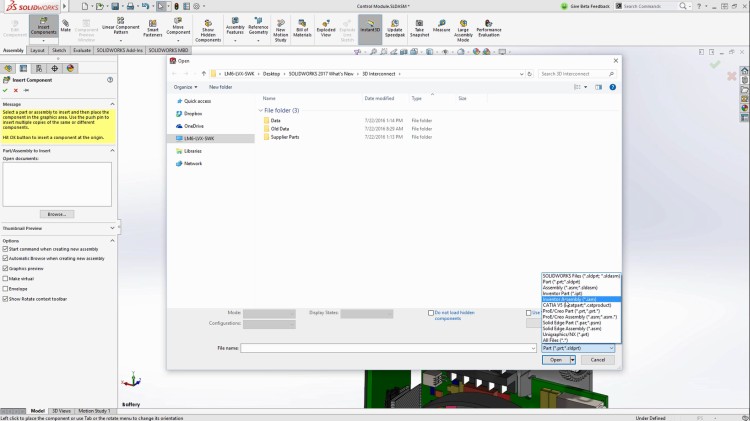This screenshot has height=421, width=750.
Task: Enable the Envelope checkbox
Action: pyautogui.click(x=5, y=289)
